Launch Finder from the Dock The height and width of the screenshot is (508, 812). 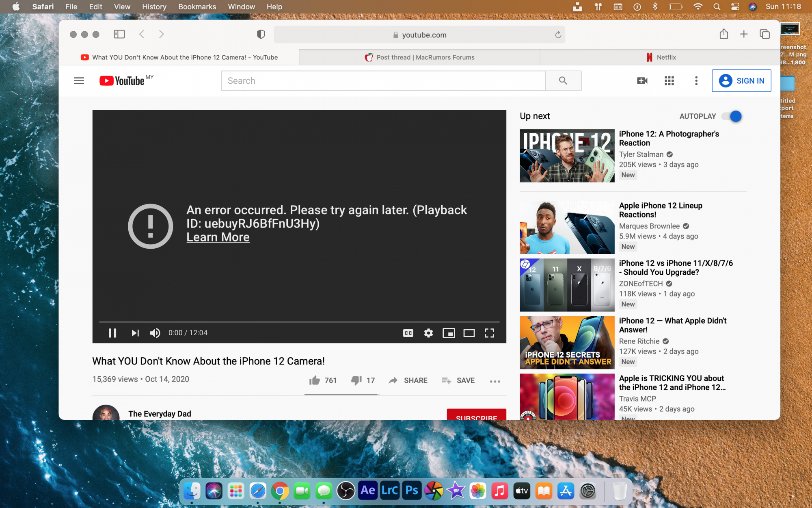click(x=192, y=491)
